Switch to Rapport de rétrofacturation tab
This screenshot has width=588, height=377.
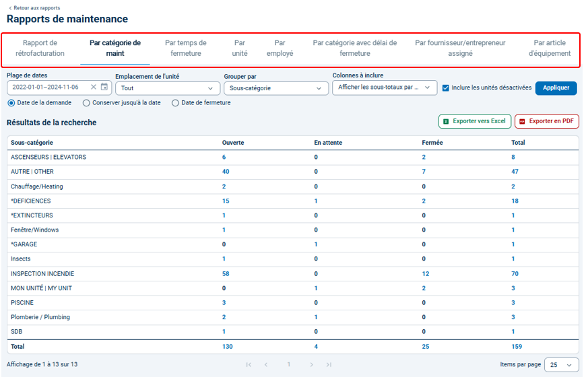40,48
